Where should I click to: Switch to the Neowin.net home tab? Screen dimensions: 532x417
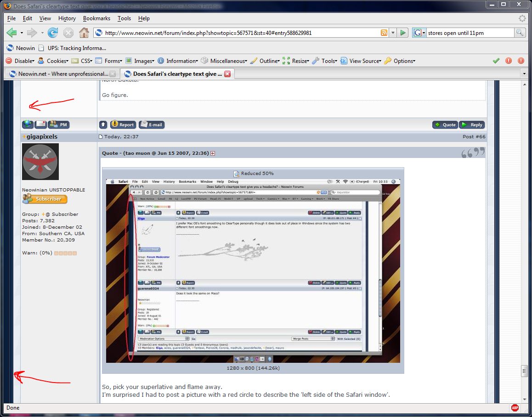[62, 73]
